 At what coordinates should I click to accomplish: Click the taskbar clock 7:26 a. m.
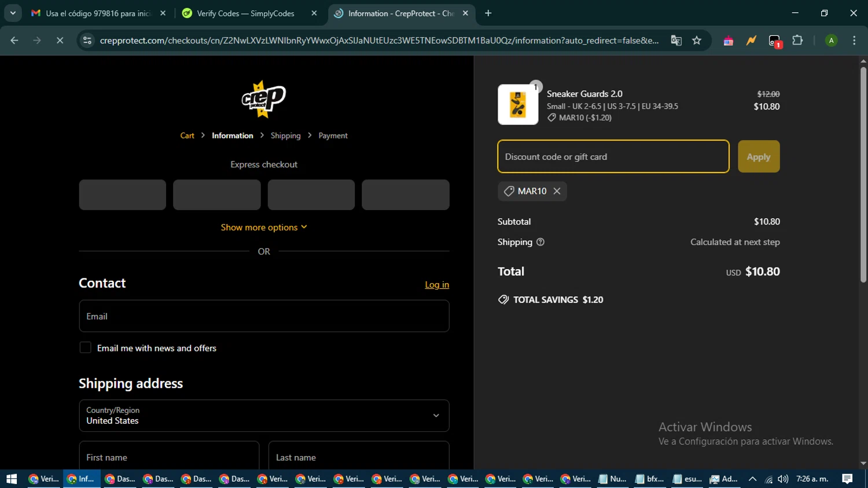pos(812,479)
